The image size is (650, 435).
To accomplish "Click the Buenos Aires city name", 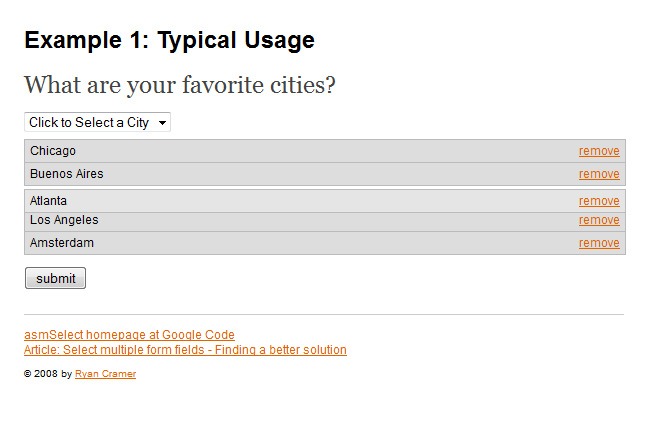I will (x=67, y=174).
